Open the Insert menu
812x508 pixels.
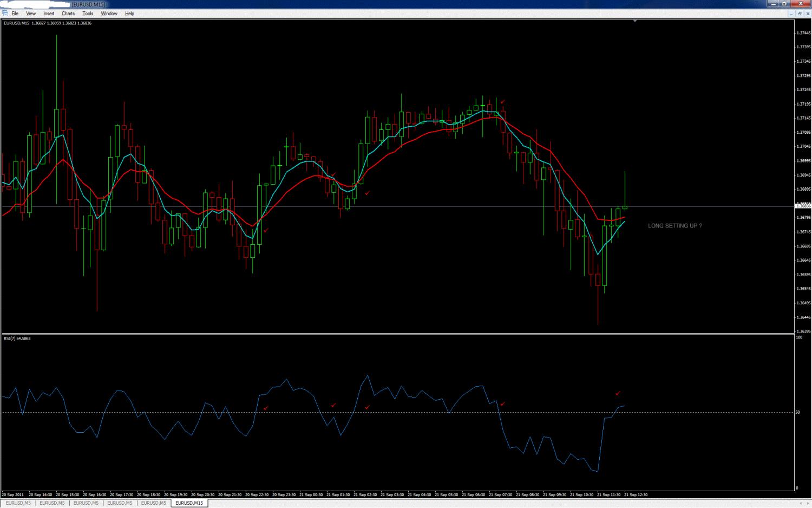pos(49,14)
